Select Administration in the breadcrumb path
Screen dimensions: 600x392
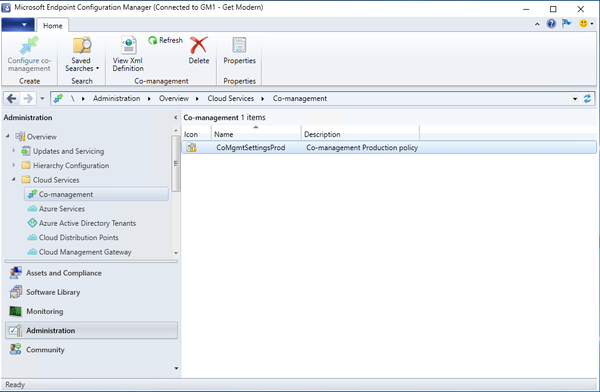tap(116, 98)
